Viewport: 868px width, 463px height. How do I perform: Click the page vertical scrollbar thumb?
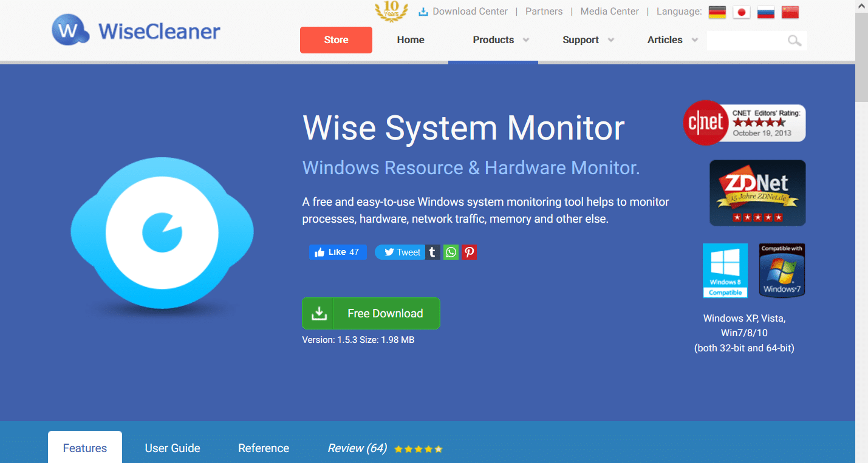coord(862,58)
